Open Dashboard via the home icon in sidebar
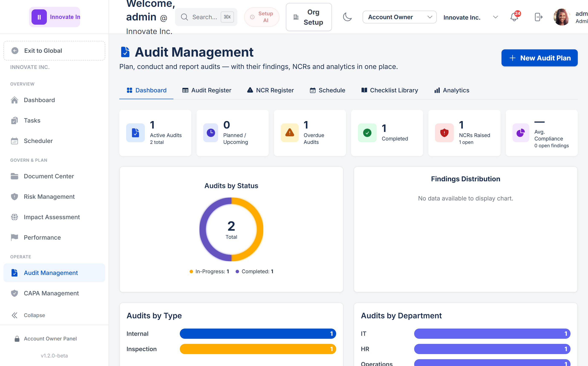This screenshot has height=366, width=588. 14,100
